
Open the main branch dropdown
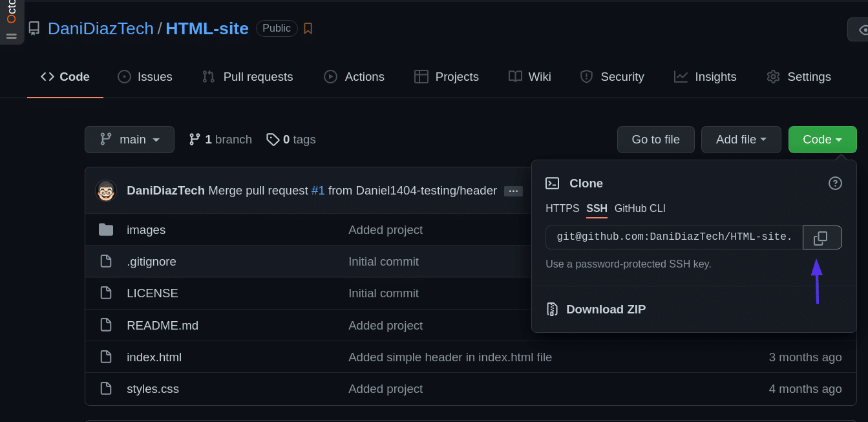point(129,139)
